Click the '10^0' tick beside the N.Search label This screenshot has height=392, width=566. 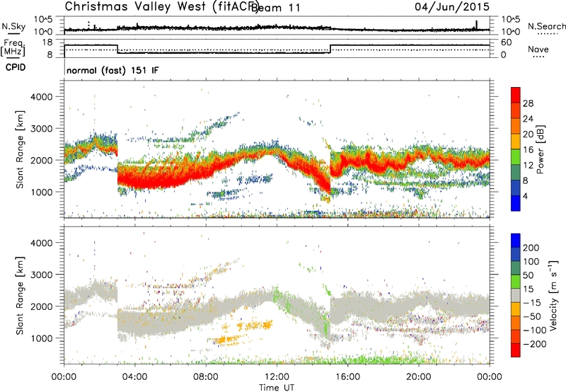pyautogui.click(x=511, y=32)
